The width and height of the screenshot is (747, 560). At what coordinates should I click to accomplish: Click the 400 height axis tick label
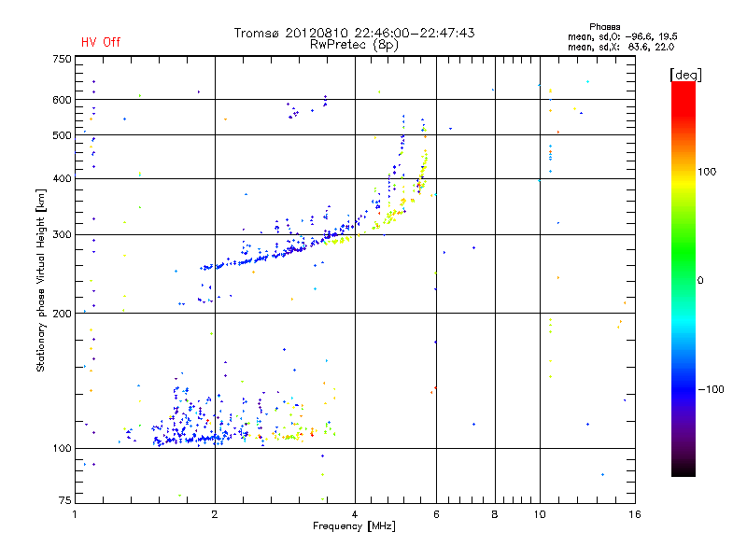[62, 179]
